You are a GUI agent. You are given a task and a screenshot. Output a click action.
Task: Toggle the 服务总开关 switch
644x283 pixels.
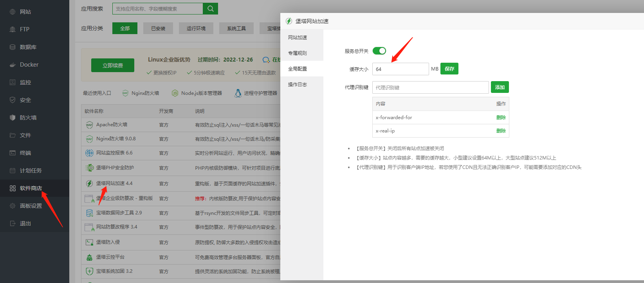tap(379, 51)
